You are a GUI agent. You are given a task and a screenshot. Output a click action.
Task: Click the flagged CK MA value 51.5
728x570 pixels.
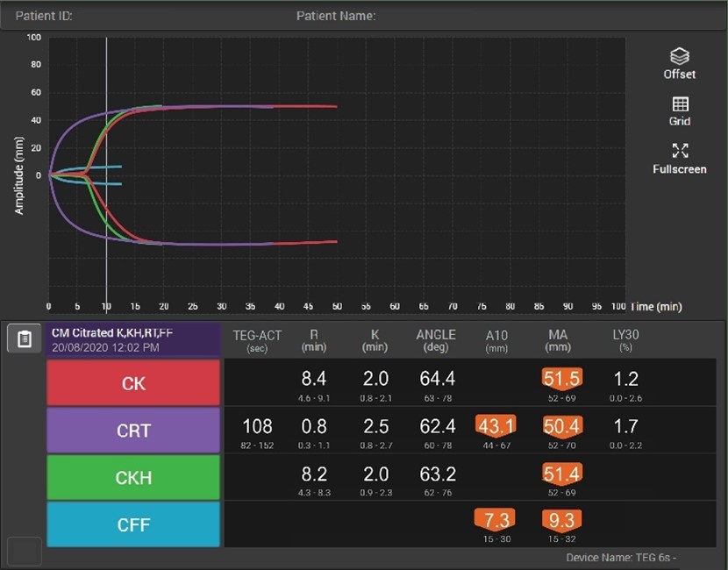click(x=561, y=378)
